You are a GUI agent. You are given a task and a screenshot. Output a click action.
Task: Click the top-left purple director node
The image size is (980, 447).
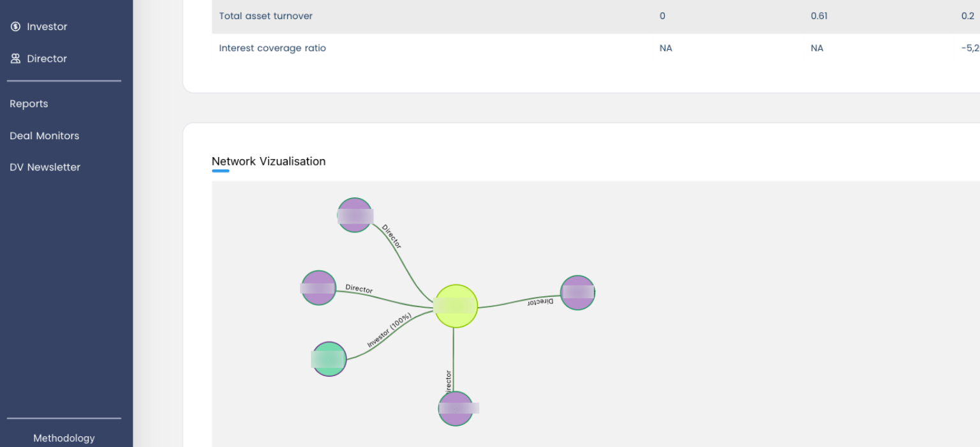tap(355, 215)
